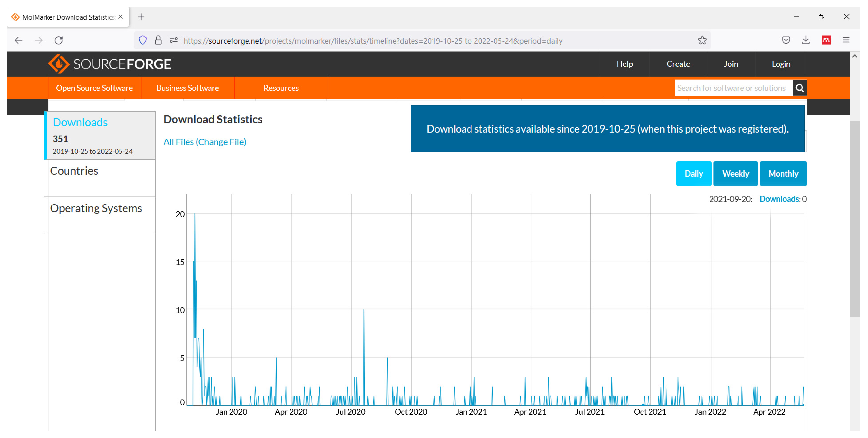Select the Countries sidebar tab
This screenshot has width=868, height=438.
[x=74, y=171]
